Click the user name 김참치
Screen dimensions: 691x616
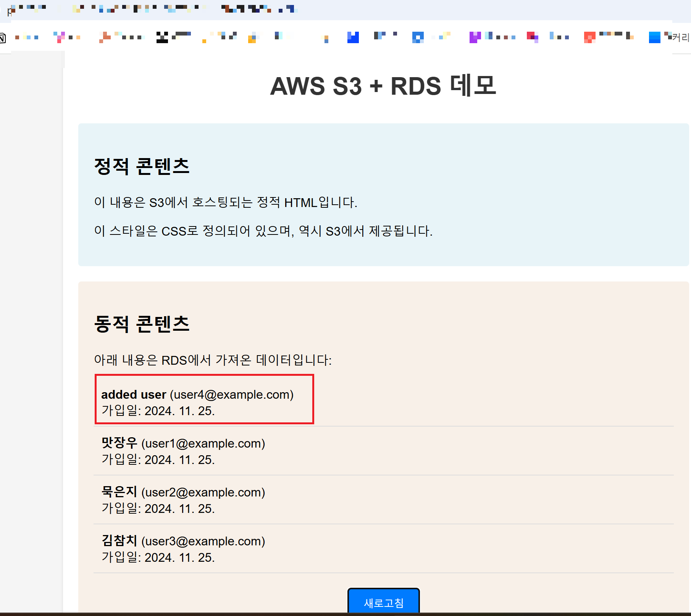[x=119, y=541]
